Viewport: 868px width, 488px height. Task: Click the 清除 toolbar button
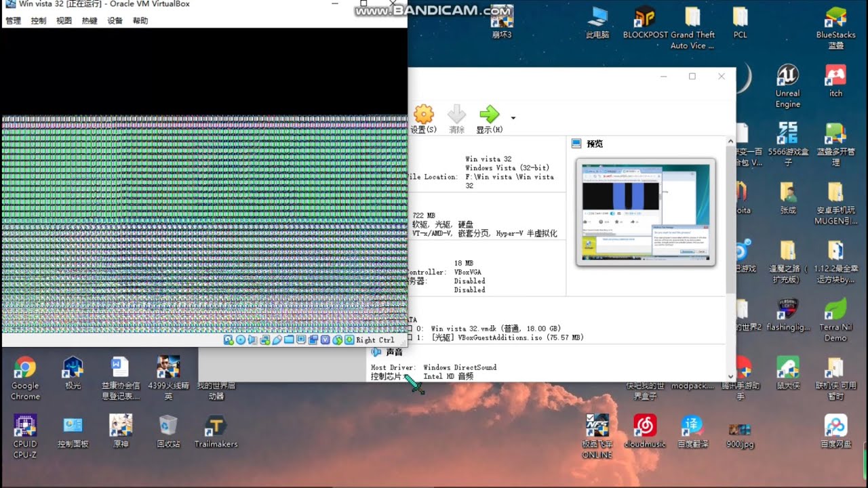pos(457,119)
